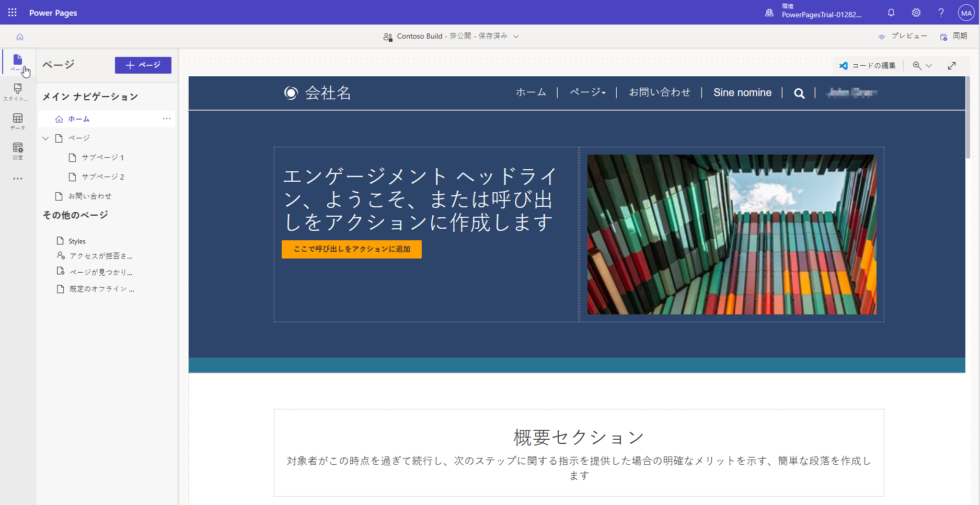980x505 pixels.
Task: Open the ページ workspace icon
Action: coord(17,62)
